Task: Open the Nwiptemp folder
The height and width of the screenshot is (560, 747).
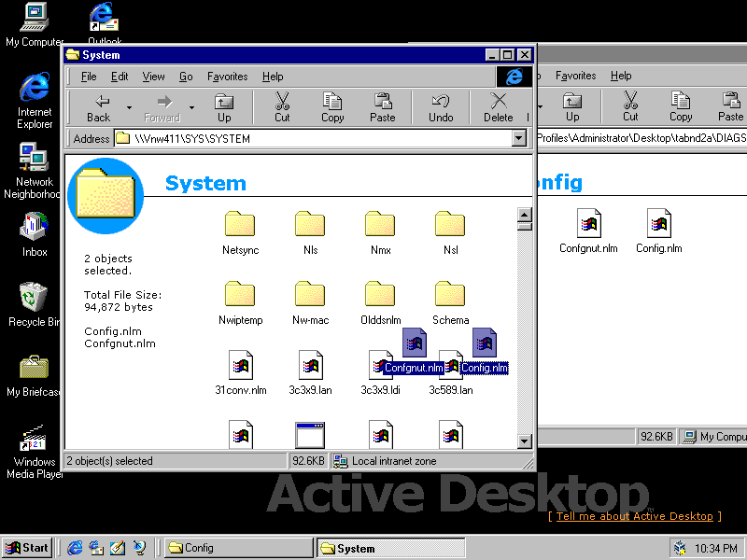Action: pos(240,303)
